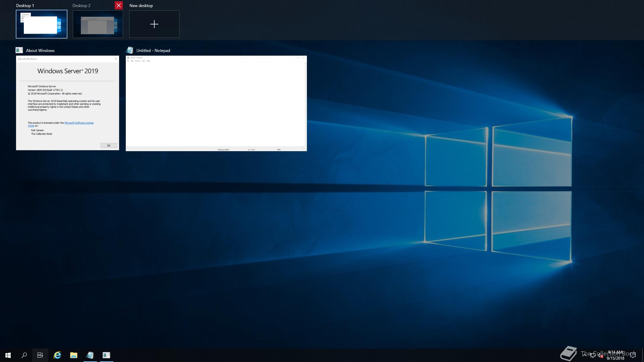The width and height of the screenshot is (644, 362).
Task: Open the Action Center notifications icon
Action: pos(633,355)
